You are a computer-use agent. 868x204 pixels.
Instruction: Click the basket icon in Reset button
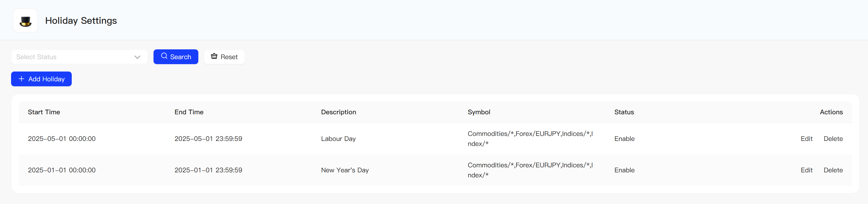click(x=214, y=56)
